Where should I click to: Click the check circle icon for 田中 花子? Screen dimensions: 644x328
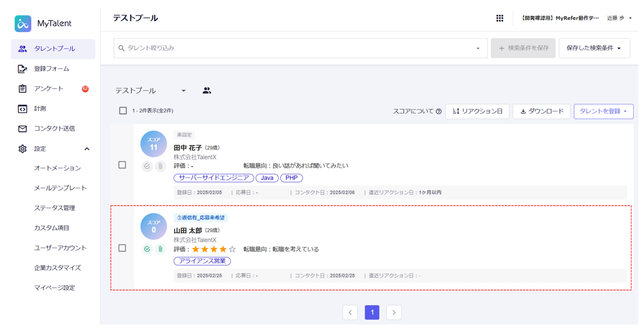(147, 166)
